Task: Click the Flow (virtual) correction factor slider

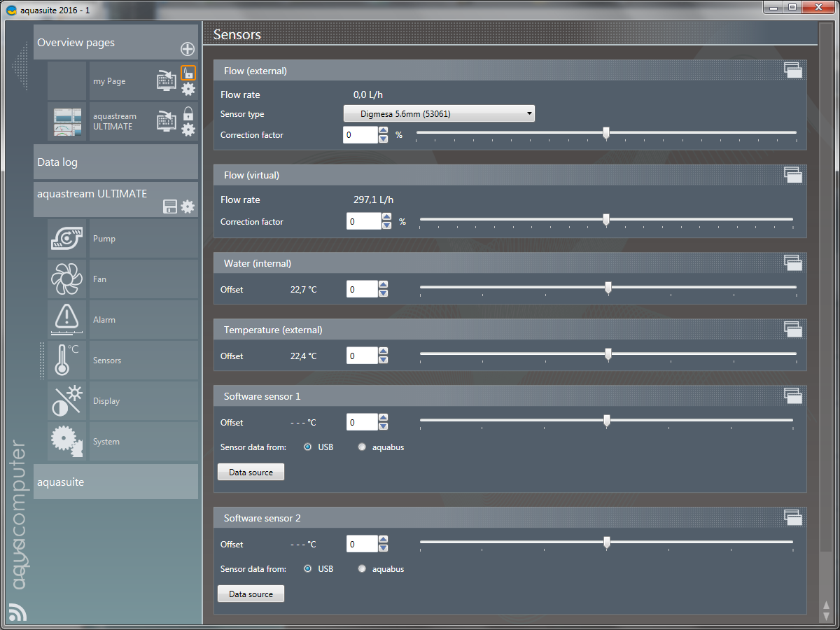Action: 606,220
